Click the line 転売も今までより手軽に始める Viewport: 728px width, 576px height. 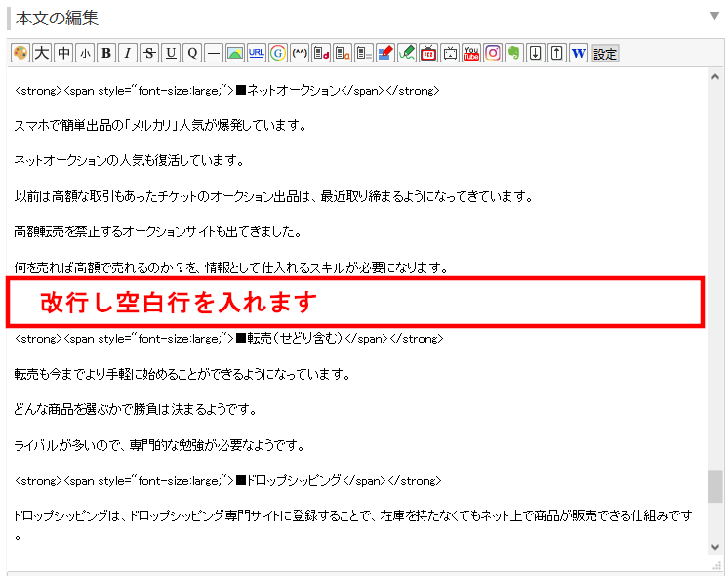coord(182,374)
